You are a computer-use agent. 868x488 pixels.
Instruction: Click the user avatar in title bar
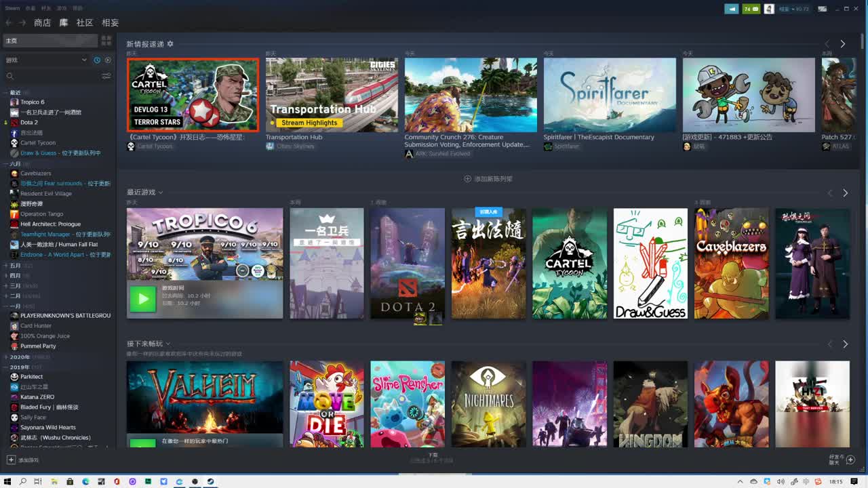point(769,9)
